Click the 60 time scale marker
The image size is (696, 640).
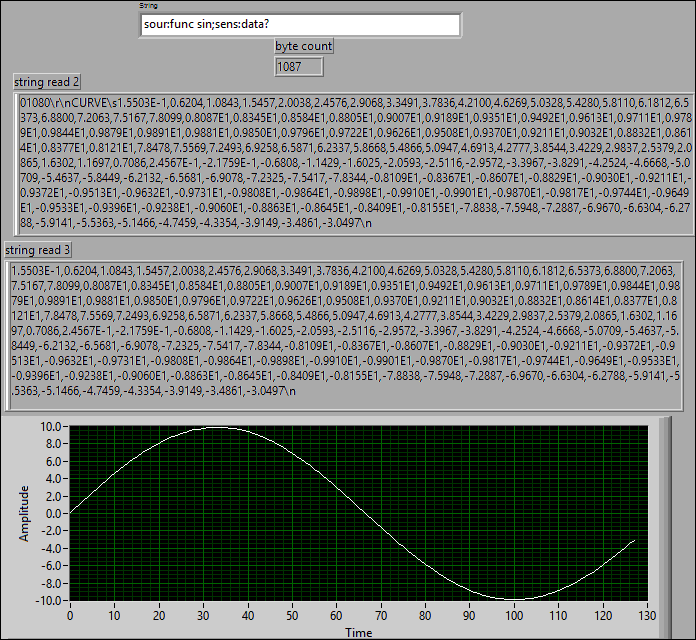click(x=336, y=616)
